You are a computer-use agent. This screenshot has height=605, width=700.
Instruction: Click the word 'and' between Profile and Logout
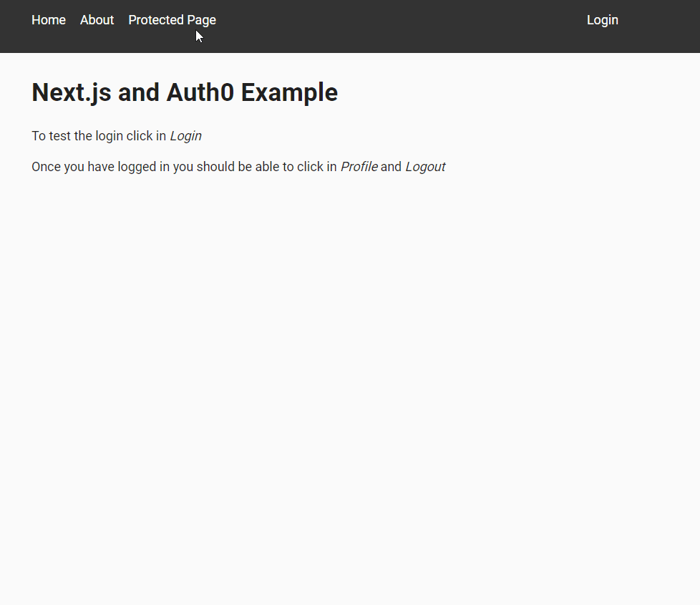[x=391, y=167]
